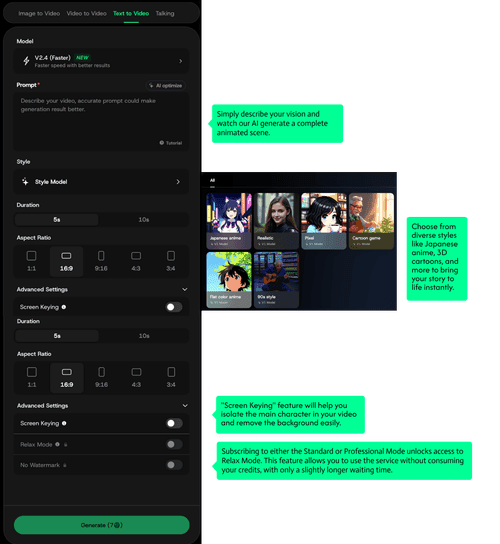500x544 pixels.
Task: Click info icon by Screen Keying above Relax Mode
Action: click(64, 423)
